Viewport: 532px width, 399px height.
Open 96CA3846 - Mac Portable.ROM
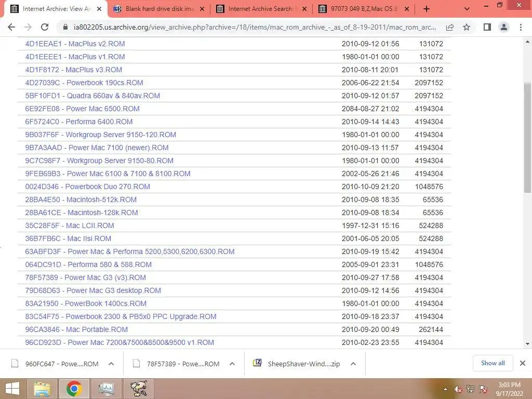tap(76, 329)
